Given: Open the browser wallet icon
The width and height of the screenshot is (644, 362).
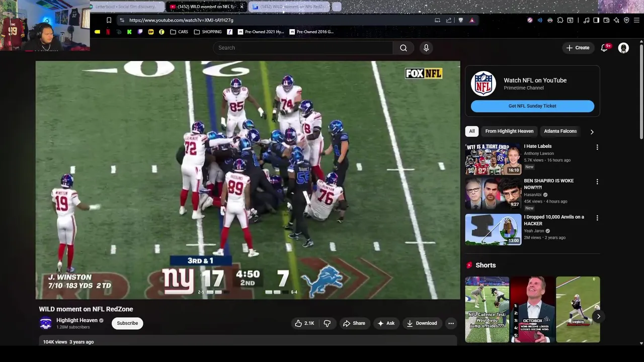Looking at the screenshot, I should click(x=606, y=20).
